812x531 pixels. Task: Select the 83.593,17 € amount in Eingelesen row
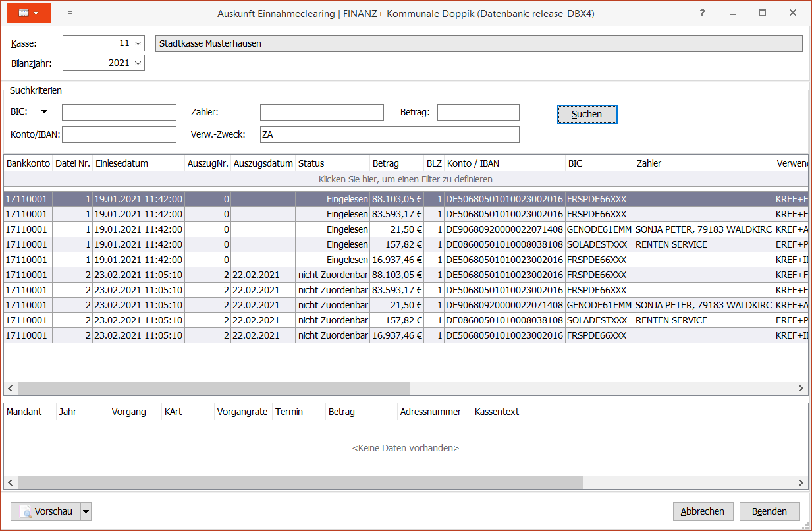click(x=396, y=214)
